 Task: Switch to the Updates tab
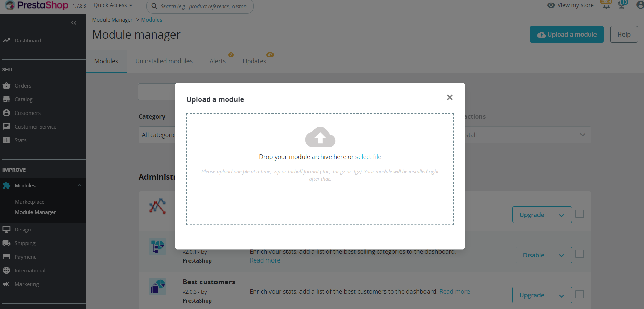pyautogui.click(x=254, y=61)
